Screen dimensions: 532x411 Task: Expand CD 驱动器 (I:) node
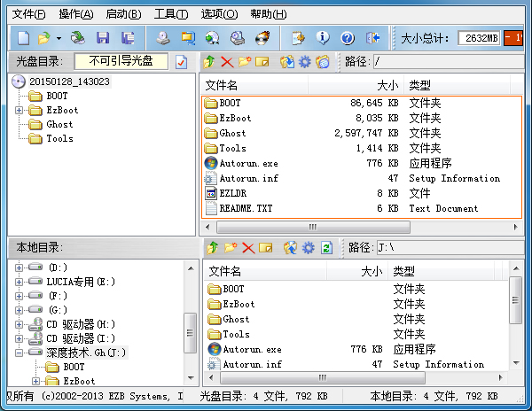[19, 338]
